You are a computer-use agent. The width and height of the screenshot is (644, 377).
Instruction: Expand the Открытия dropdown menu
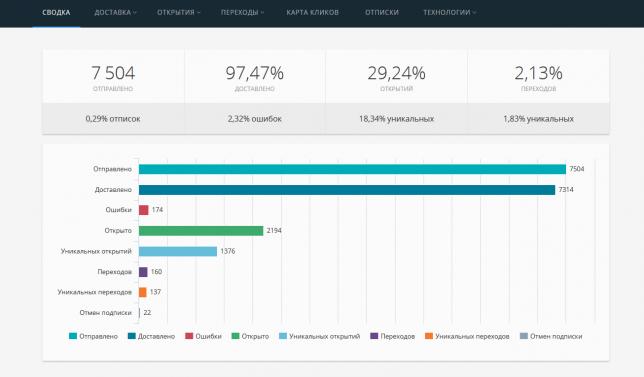click(x=179, y=12)
